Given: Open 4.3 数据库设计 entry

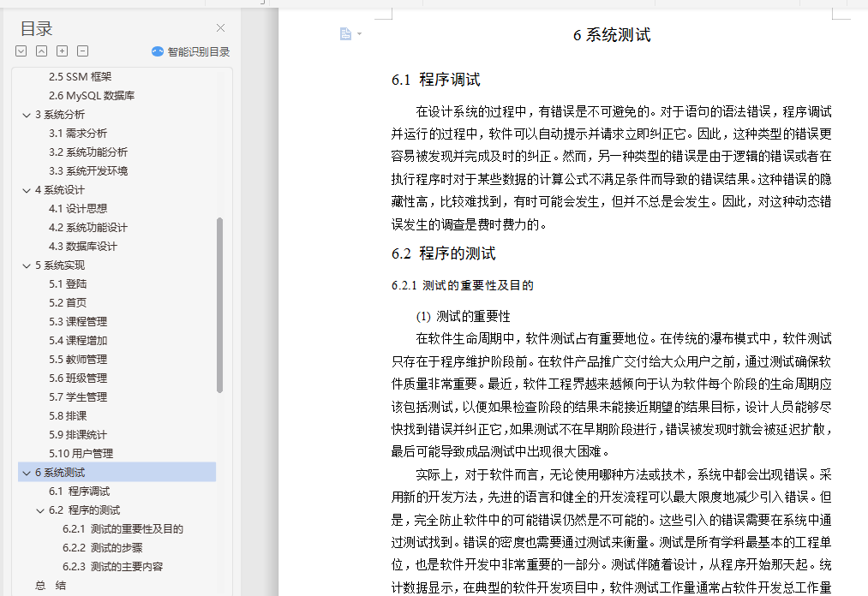Looking at the screenshot, I should [83, 247].
